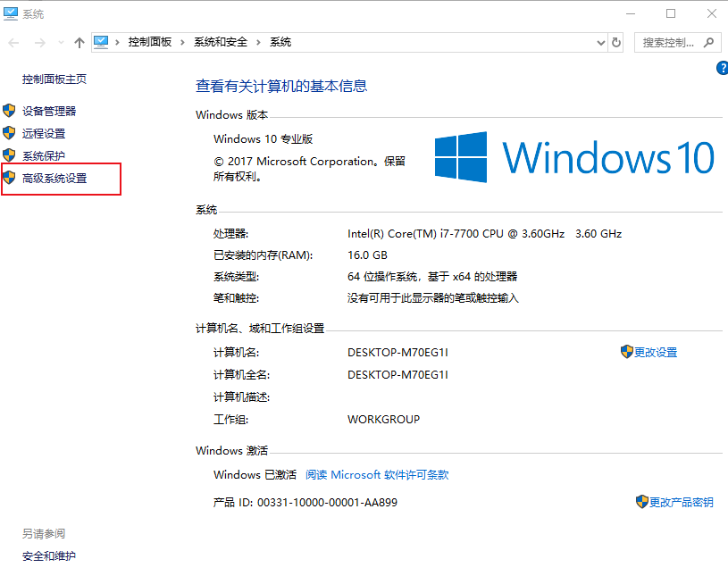
Task: Click the search magnifier icon
Action: point(708,43)
